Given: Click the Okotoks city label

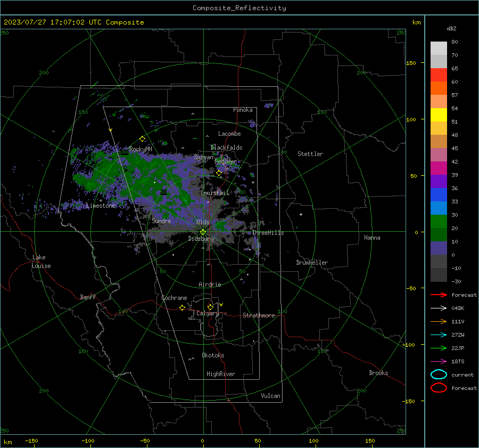Looking at the screenshot, I should tap(213, 355).
